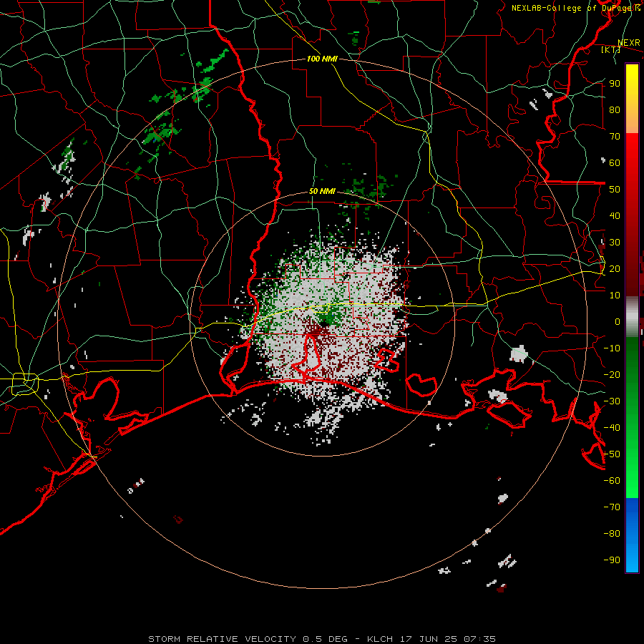Image resolution: width=644 pixels, height=644 pixels.
Task: Select the 80 value on velocity scale
Action: click(x=615, y=110)
